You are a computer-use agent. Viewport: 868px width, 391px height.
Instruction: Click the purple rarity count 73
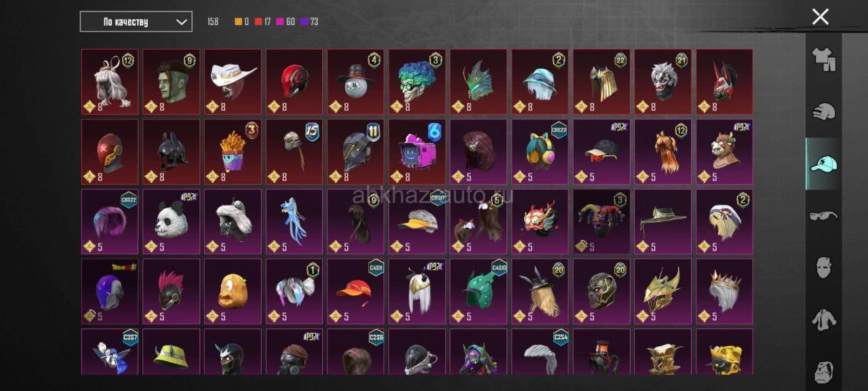click(x=309, y=22)
